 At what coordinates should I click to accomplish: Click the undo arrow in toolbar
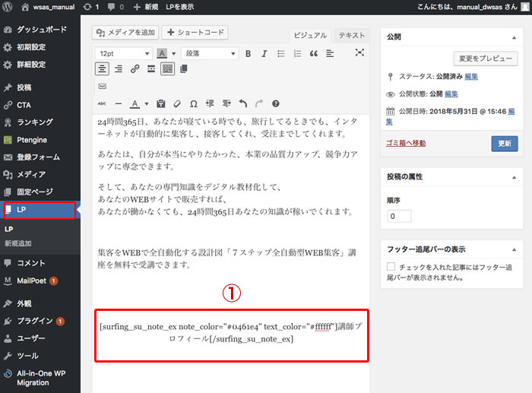[x=242, y=103]
